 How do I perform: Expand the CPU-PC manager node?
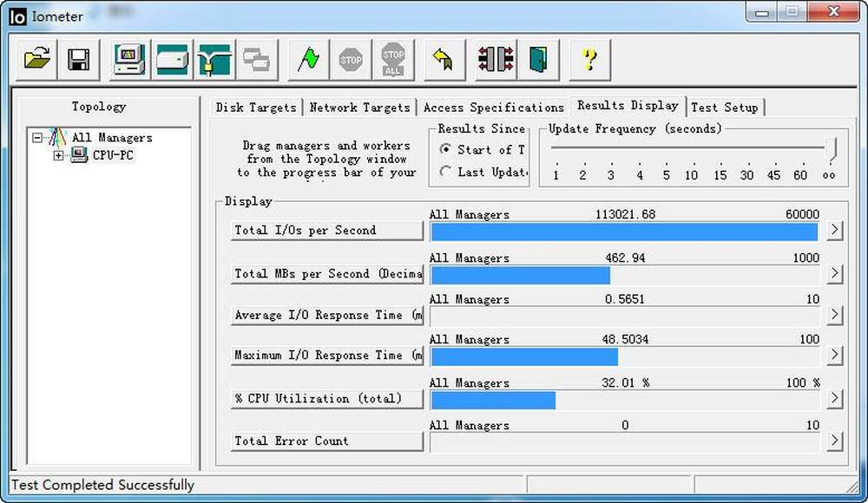pos(58,155)
